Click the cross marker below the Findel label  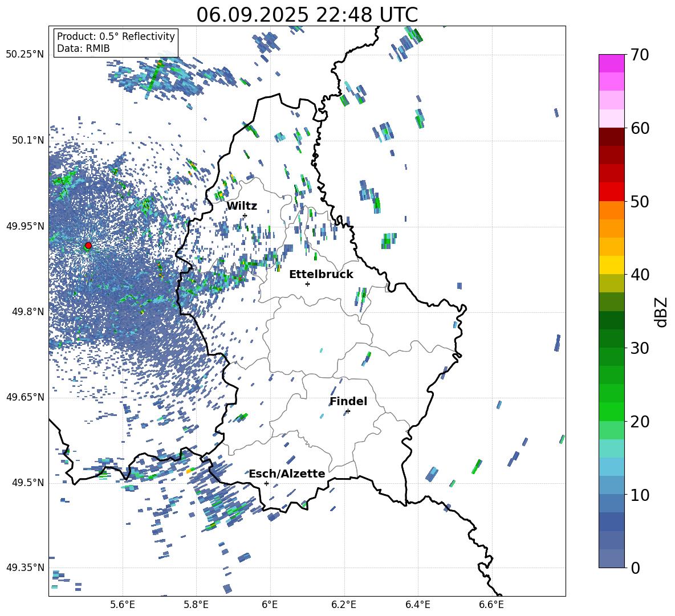[348, 411]
